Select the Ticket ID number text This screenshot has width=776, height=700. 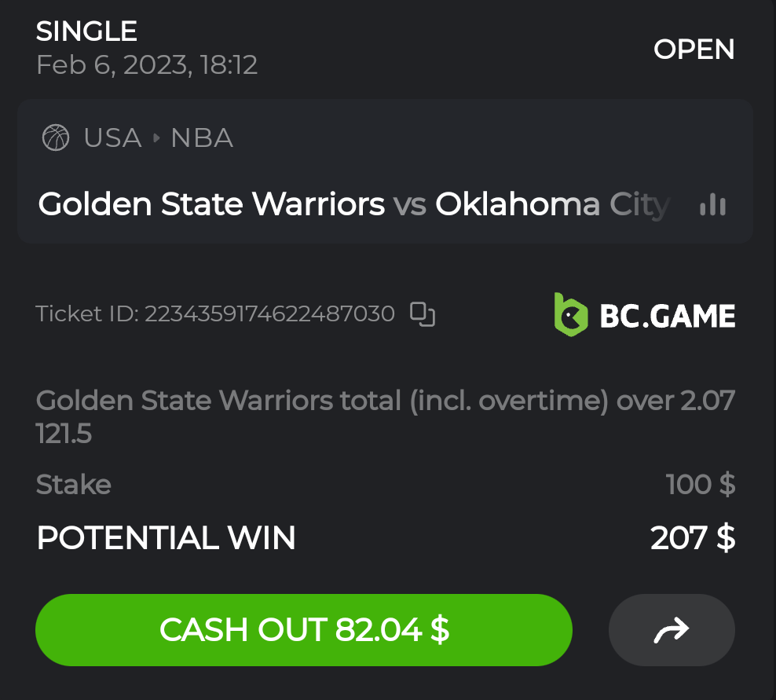(x=269, y=314)
